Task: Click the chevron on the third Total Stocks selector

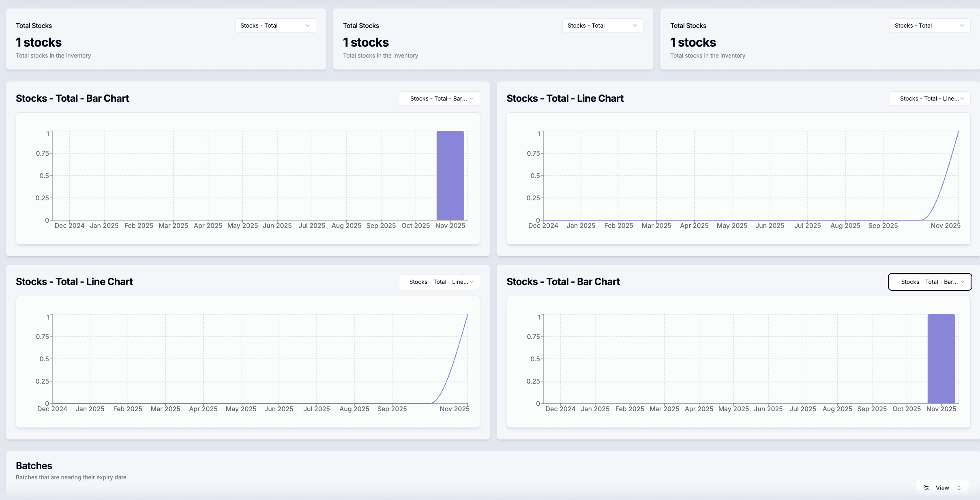Action: 962,25
